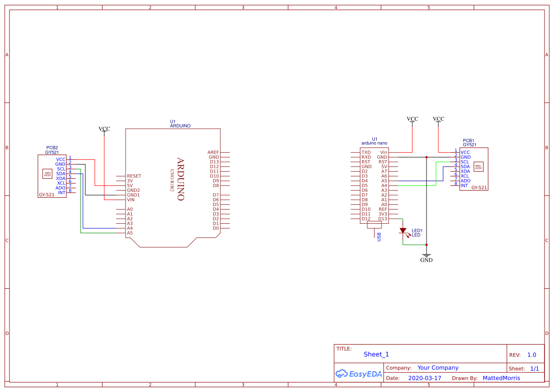The width and height of the screenshot is (554, 392).
Task: Click the ARDUINO name label above the Uno
Action: click(180, 126)
